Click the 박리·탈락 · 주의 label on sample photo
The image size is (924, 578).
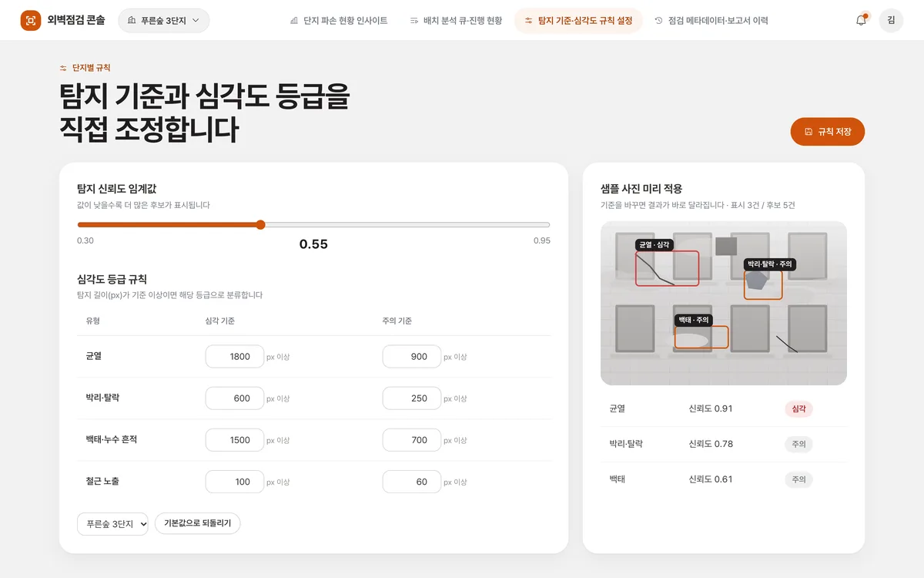770,264
